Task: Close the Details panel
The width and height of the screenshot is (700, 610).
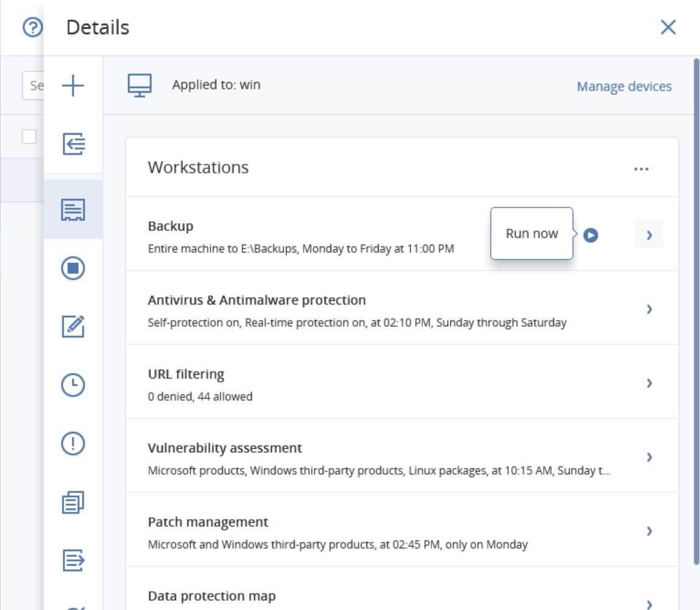Action: (668, 27)
